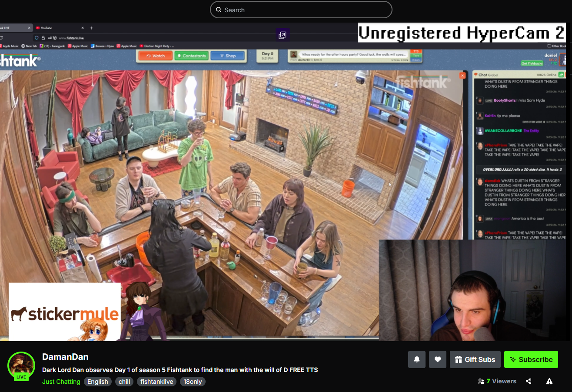Type-focus the Search field at top
572x392 pixels.
coord(301,10)
